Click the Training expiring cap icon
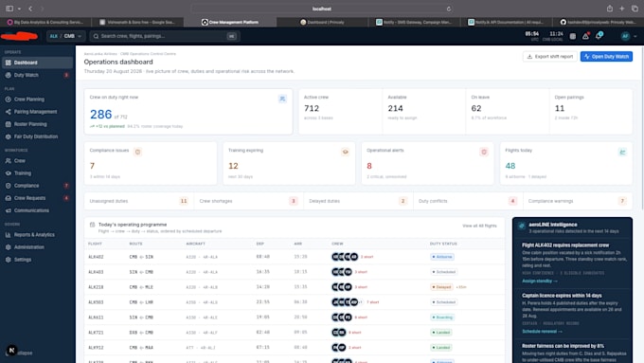This screenshot has height=363, width=644. tap(346, 152)
